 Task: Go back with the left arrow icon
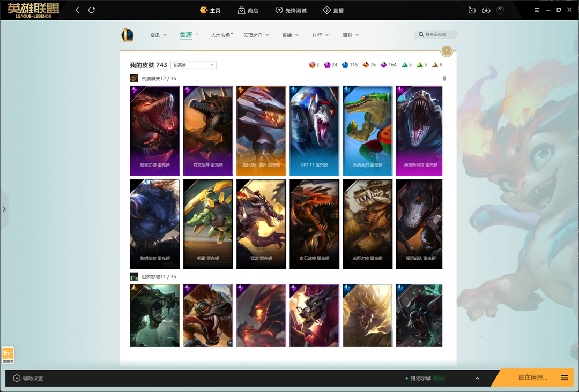pyautogui.click(x=78, y=10)
